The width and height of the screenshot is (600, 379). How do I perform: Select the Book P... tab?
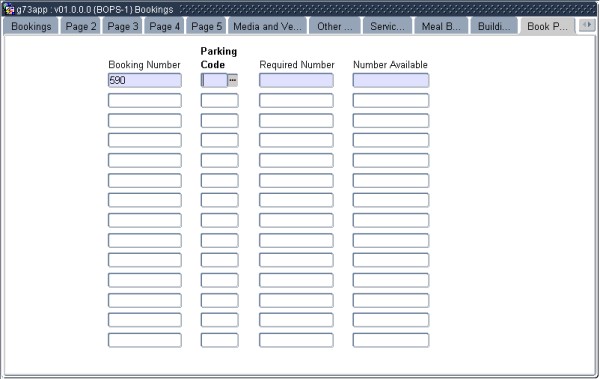(547, 26)
